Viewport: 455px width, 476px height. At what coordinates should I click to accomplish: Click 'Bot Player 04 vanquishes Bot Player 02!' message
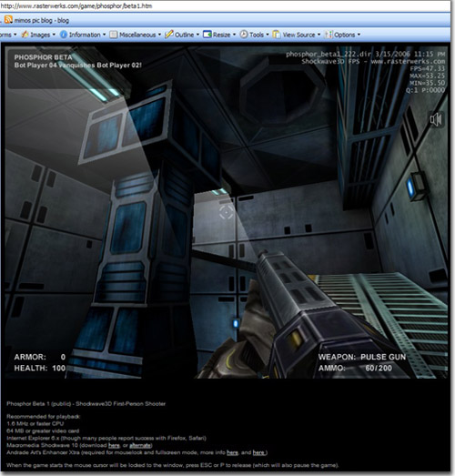pyautogui.click(x=77, y=65)
